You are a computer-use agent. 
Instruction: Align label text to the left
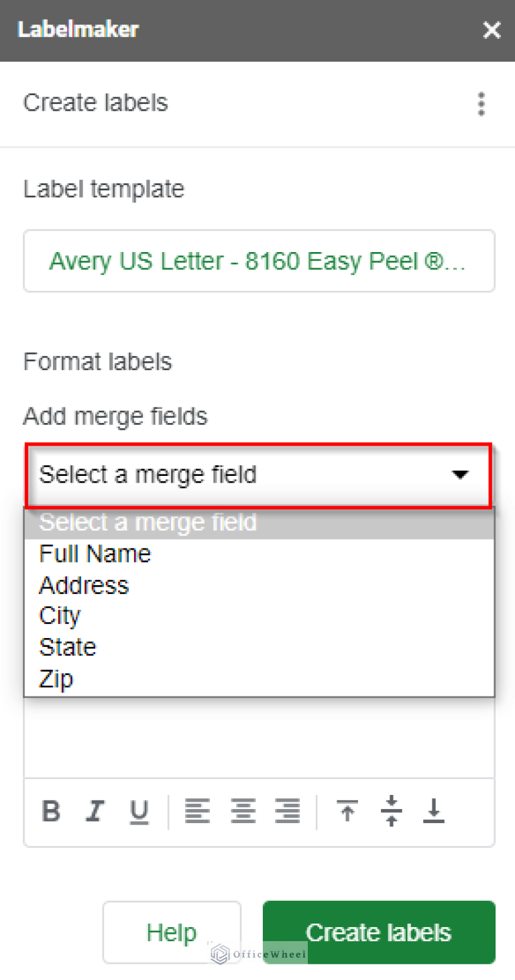click(x=198, y=811)
